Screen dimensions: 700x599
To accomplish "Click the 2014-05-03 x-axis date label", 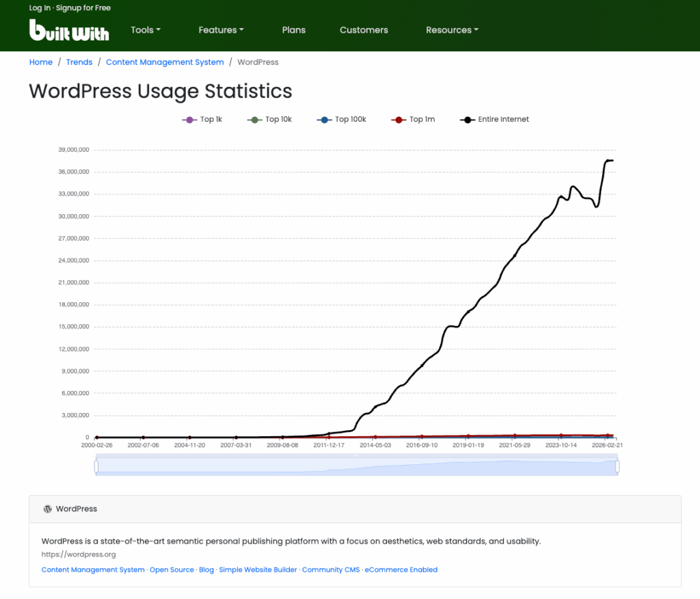I will coord(375,445).
